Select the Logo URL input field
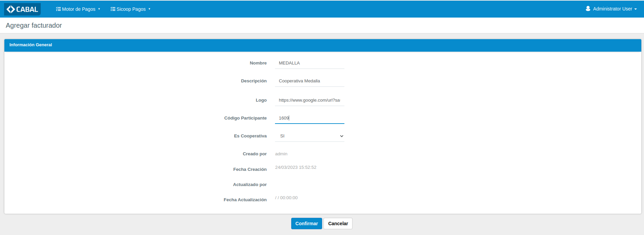This screenshot has width=644, height=235. point(309,100)
